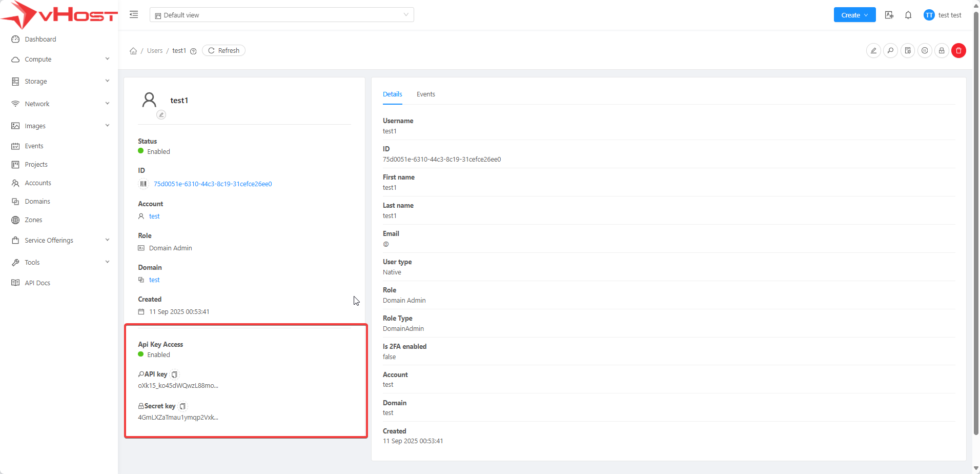The width and height of the screenshot is (980, 474).
Task: Open the user ID link 75d0051e
Action: (x=213, y=184)
